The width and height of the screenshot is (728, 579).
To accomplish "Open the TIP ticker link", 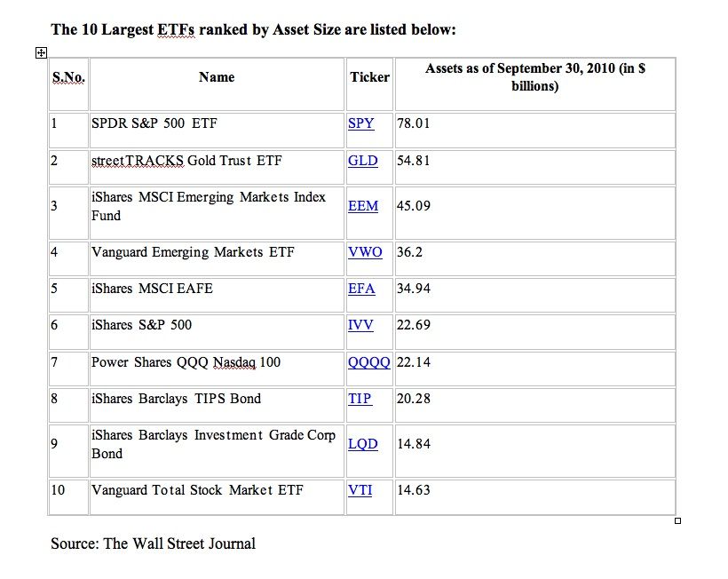I will (360, 399).
